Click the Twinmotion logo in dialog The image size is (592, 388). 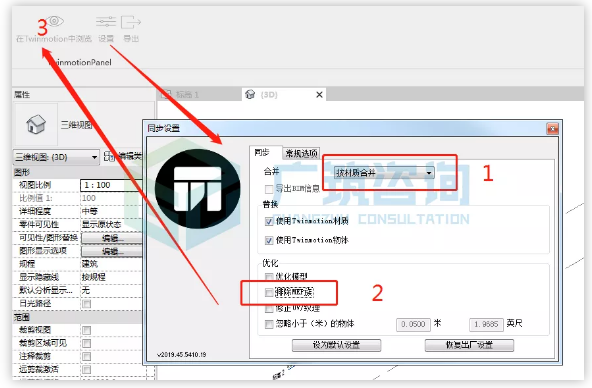[197, 188]
